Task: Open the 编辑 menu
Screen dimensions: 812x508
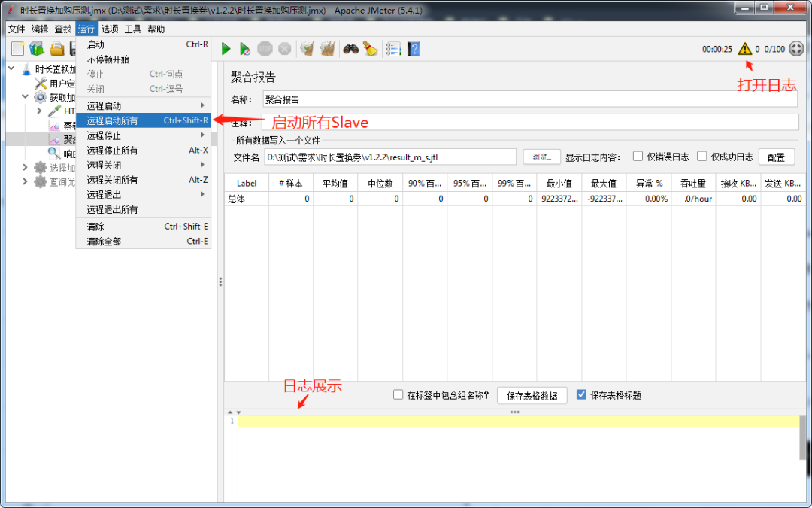Action: [39, 29]
